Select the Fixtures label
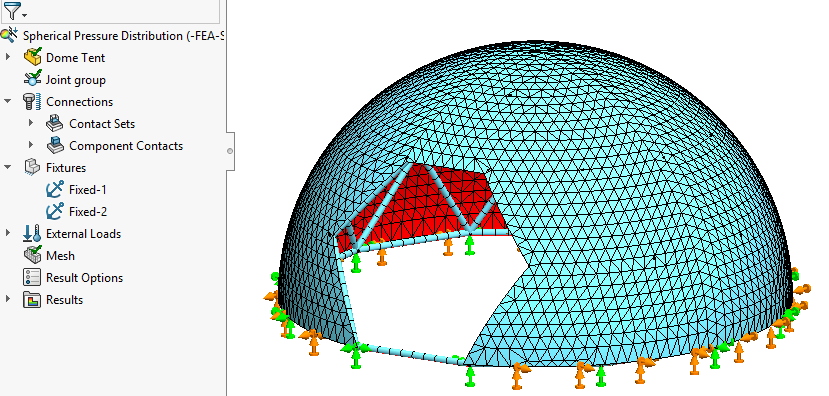The width and height of the screenshot is (829, 396). 66,168
